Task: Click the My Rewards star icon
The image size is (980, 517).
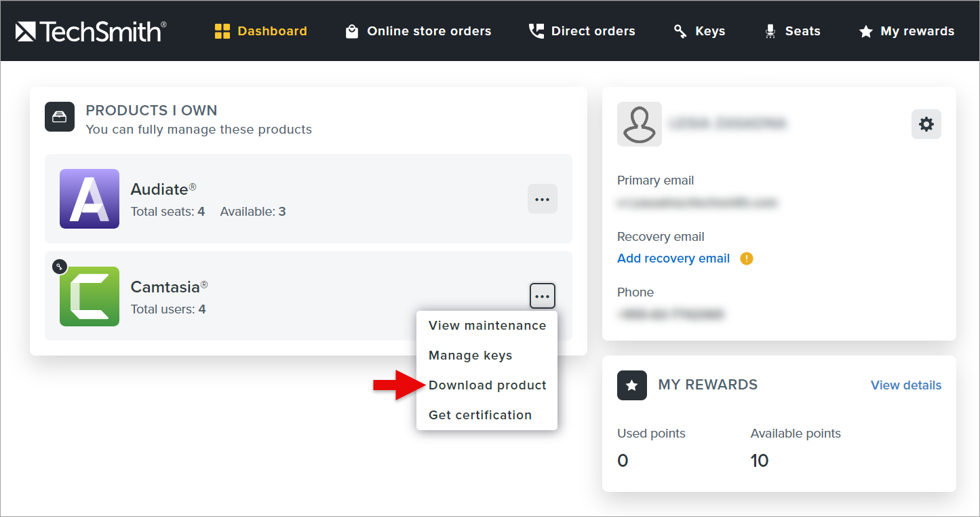Action: tap(631, 385)
